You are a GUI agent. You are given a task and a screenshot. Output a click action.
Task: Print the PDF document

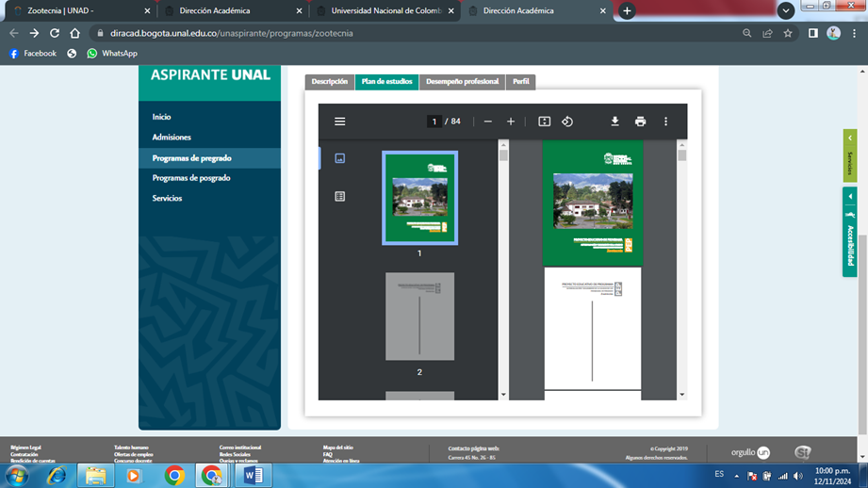tap(640, 122)
